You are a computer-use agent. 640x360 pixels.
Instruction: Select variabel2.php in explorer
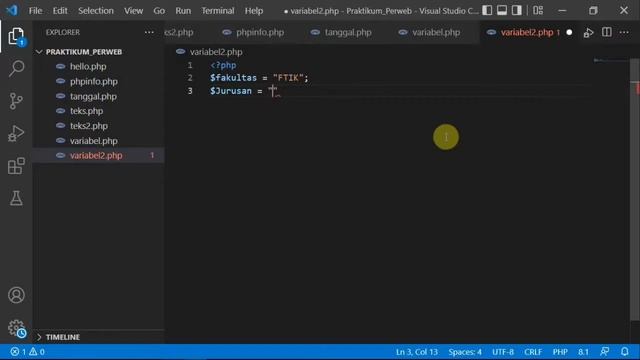click(96, 156)
